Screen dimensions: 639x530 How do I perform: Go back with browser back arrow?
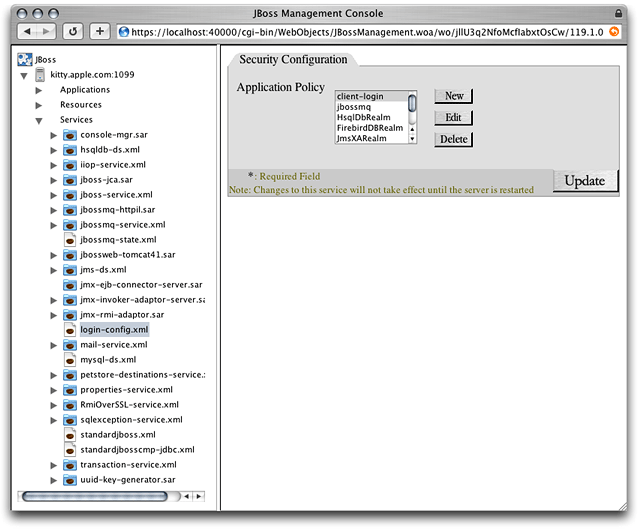[27, 31]
